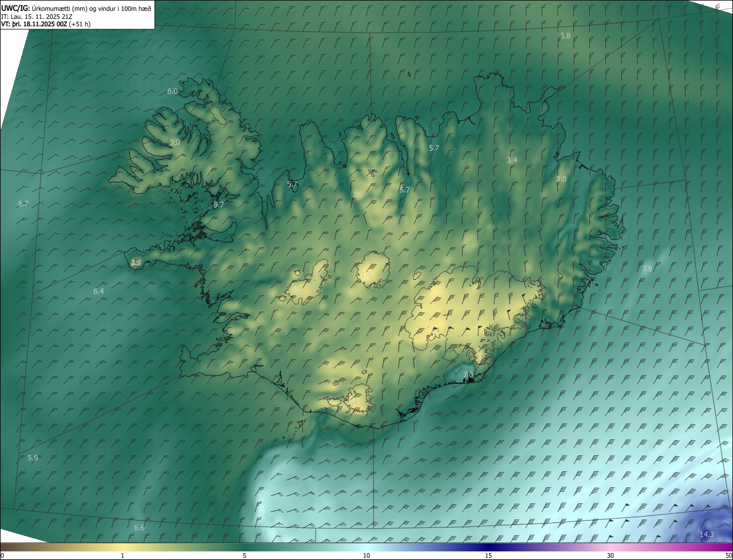Select the init time line "IT: Lau. 15. 11. 2025 21Z"
Image resolution: width=733 pixels, height=560 pixels.
point(36,16)
